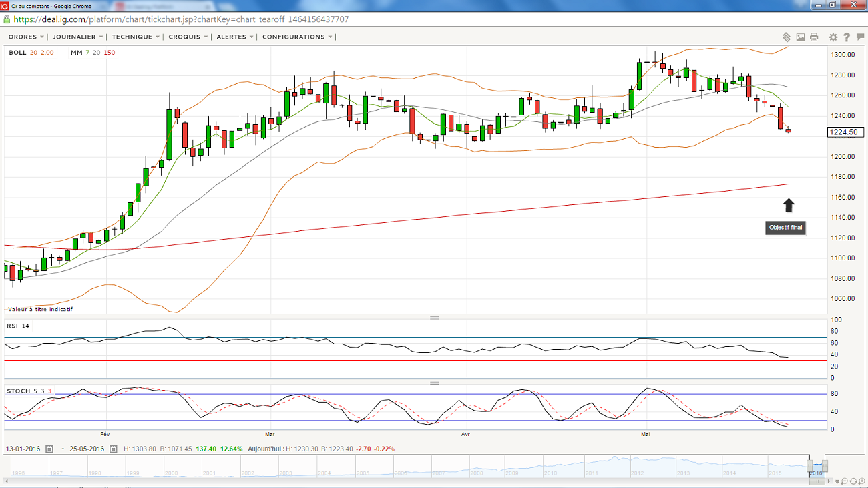Click the left handle of timeline range slider
Image resolution: width=868 pixels, height=488 pixels.
810,466
